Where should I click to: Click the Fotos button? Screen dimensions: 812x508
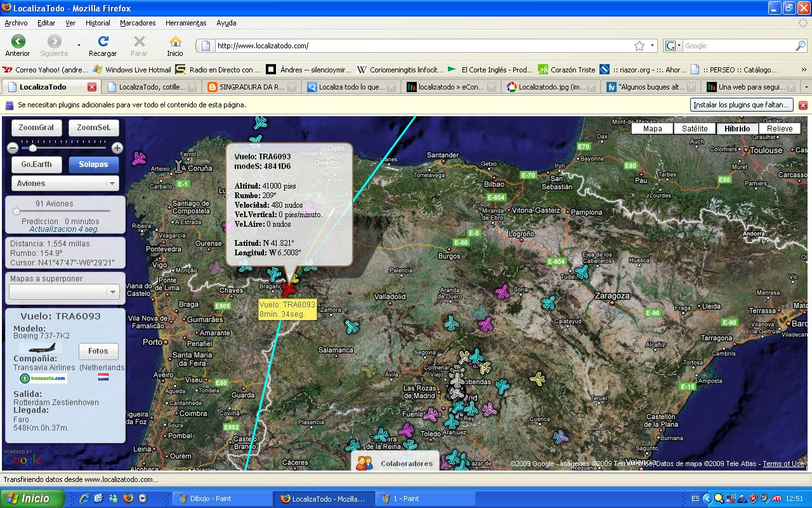(98, 351)
